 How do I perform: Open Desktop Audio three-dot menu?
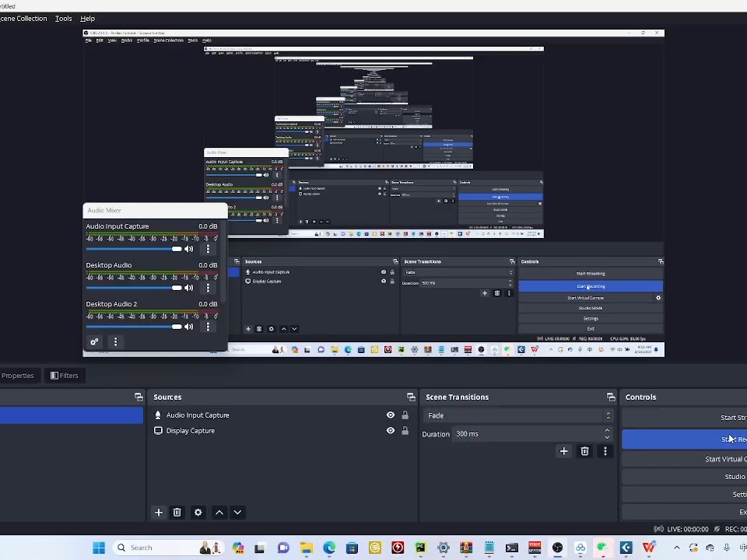[x=208, y=288]
